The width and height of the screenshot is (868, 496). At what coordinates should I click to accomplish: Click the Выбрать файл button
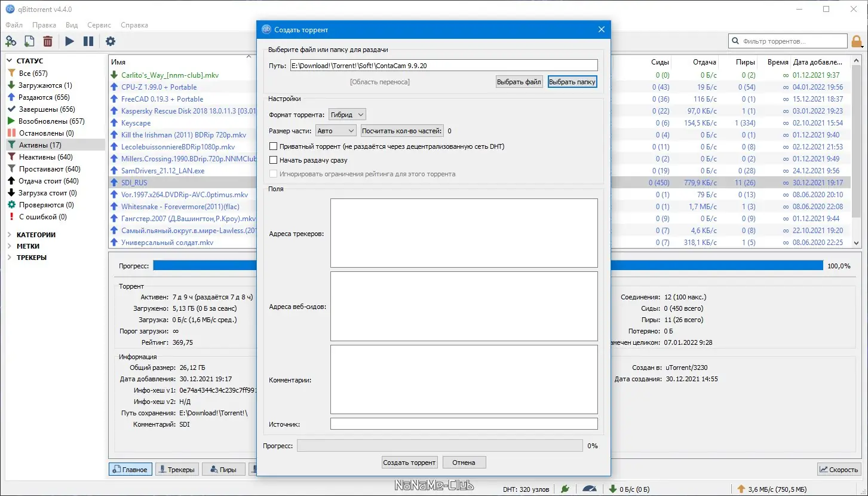519,82
